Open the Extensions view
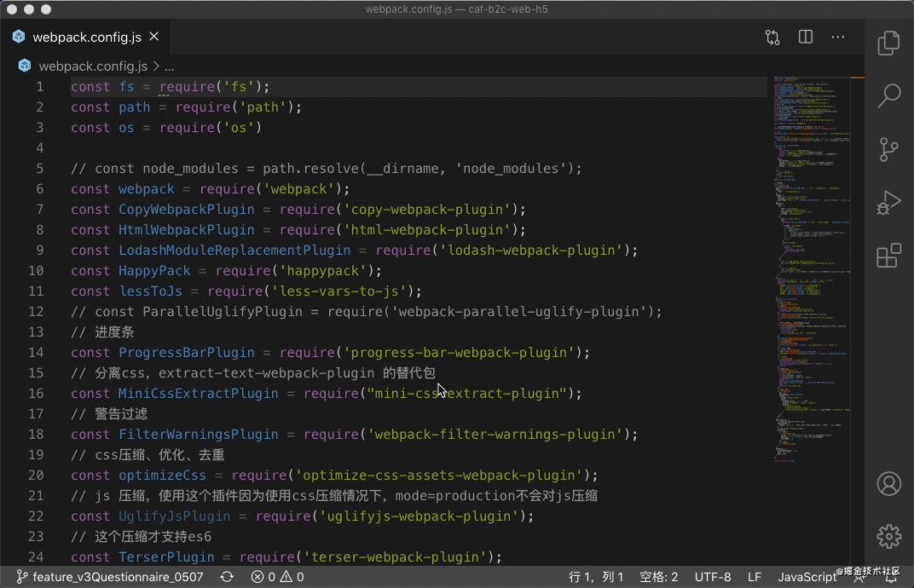Screen dimensions: 914x588 [x=889, y=256]
